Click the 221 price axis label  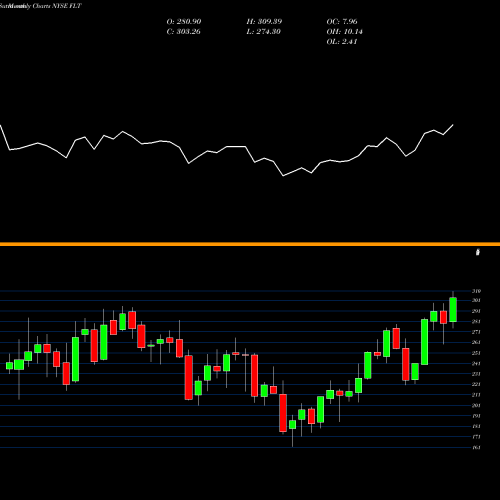[x=476, y=384]
